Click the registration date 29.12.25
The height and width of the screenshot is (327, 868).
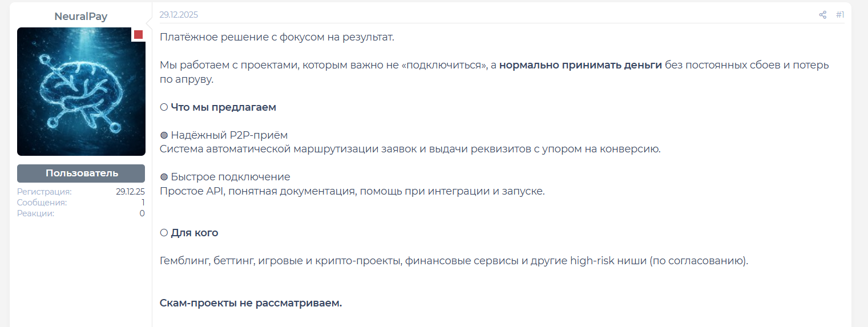point(130,192)
